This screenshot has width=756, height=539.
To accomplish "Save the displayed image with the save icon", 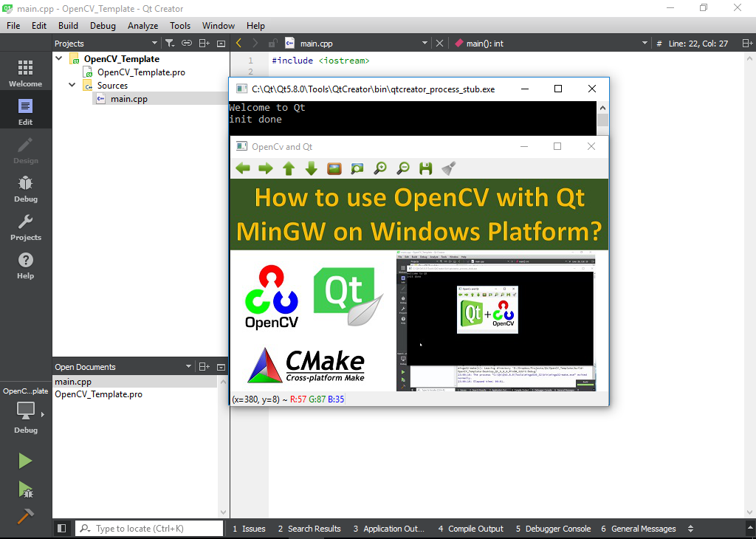I will 425,168.
